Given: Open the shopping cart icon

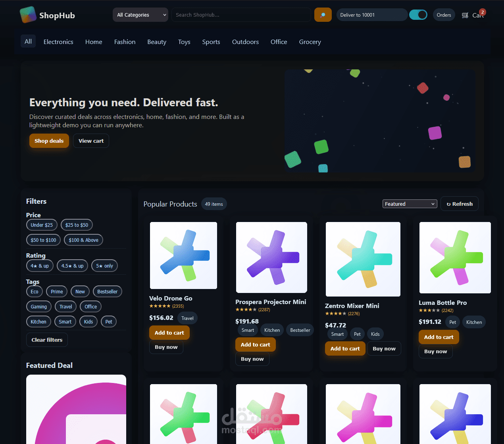Looking at the screenshot, I should (x=465, y=15).
